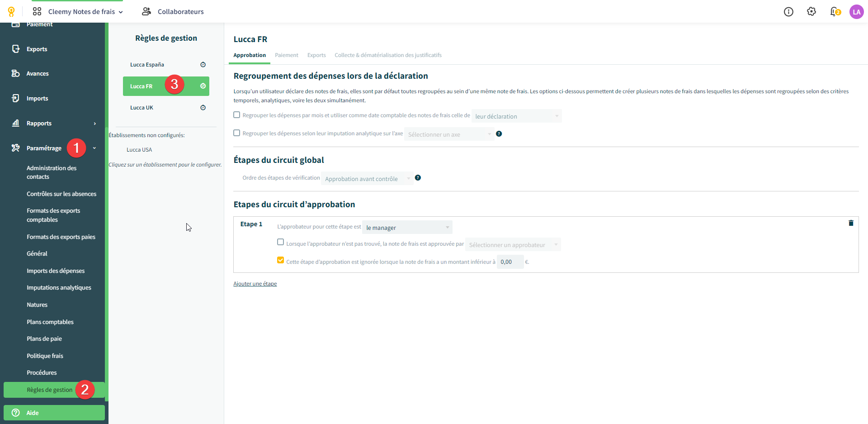
Task: Expand the Rapports submenu arrow
Action: pyautogui.click(x=95, y=124)
